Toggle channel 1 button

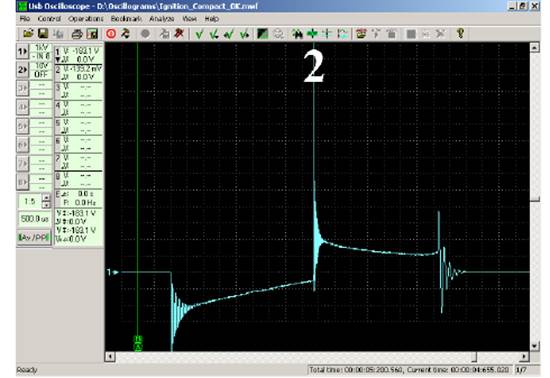point(22,52)
